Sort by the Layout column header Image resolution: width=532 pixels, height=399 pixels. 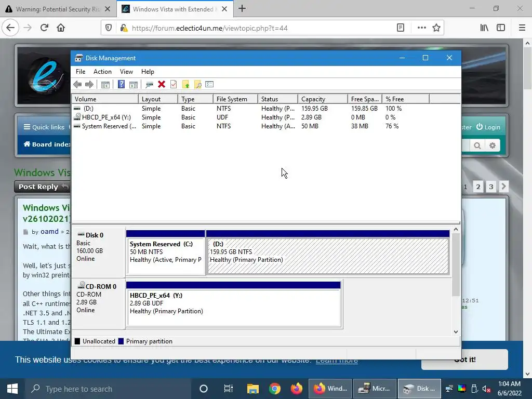(158, 99)
